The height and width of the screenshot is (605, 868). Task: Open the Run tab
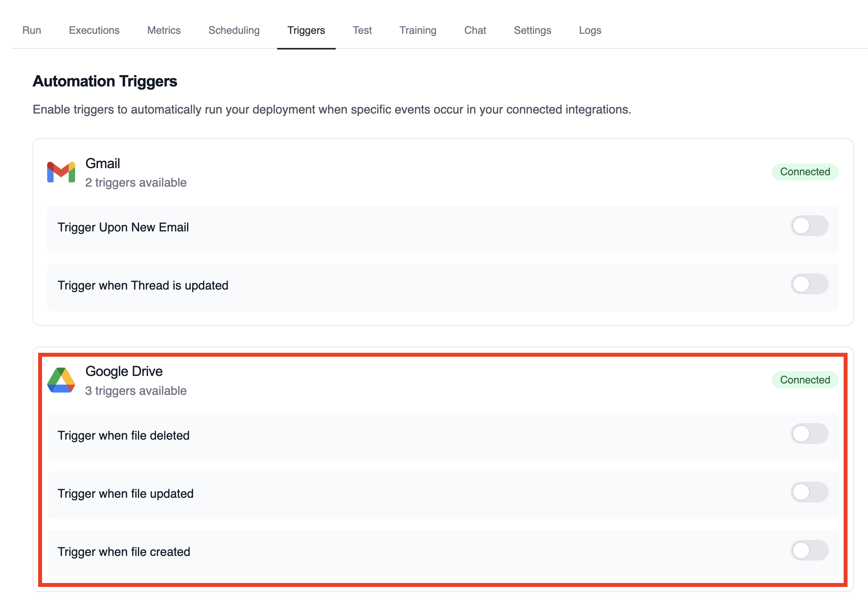(x=31, y=30)
